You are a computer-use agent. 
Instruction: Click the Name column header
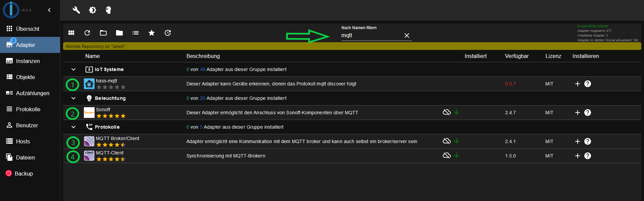93,56
